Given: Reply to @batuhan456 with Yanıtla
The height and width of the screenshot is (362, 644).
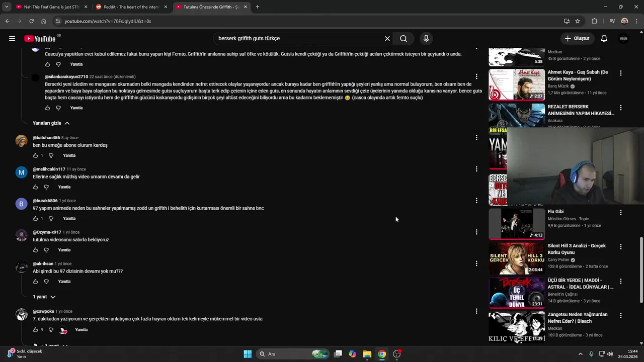Looking at the screenshot, I should [69, 155].
